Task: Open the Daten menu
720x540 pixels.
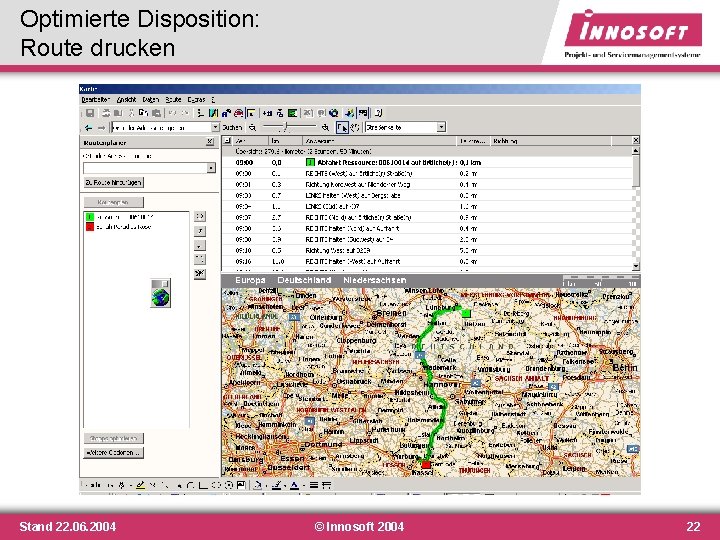Action: tap(150, 100)
